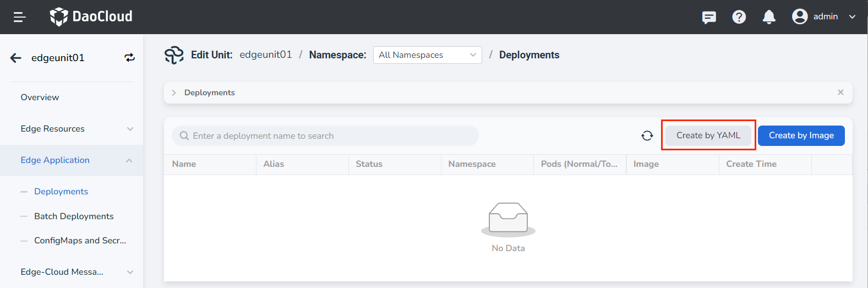The width and height of the screenshot is (868, 288).
Task: Open the help question mark icon
Action: (739, 17)
